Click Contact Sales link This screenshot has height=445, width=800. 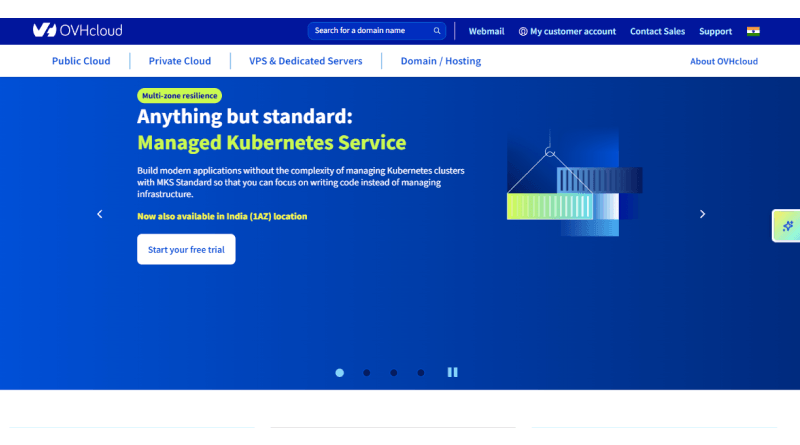tap(657, 31)
